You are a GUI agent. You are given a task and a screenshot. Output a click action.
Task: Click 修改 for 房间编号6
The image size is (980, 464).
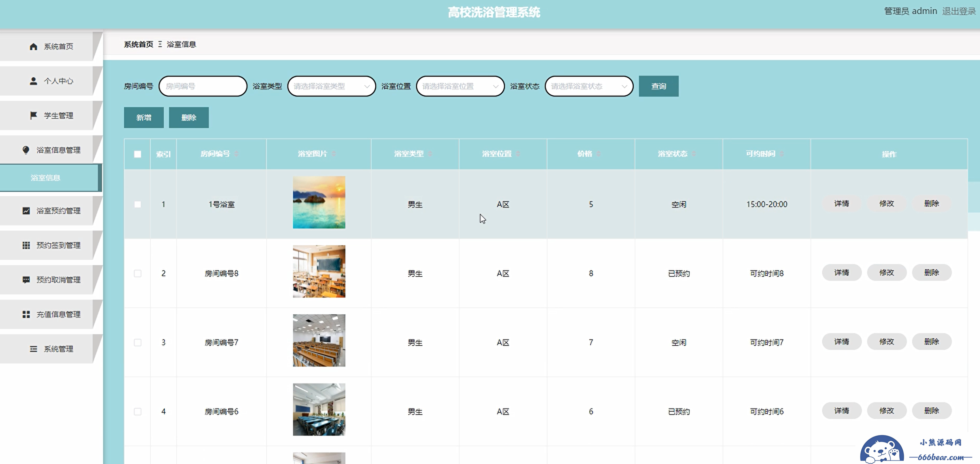click(x=886, y=411)
